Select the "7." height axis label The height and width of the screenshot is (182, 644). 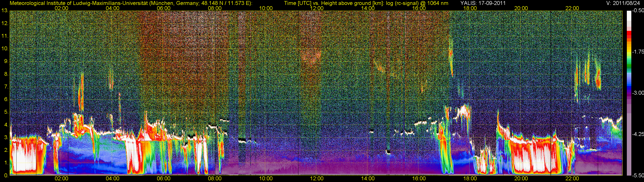pyautogui.click(x=6, y=87)
